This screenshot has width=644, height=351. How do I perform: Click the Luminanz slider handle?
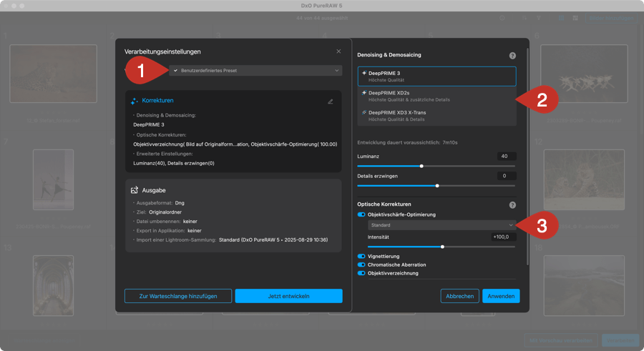point(421,166)
